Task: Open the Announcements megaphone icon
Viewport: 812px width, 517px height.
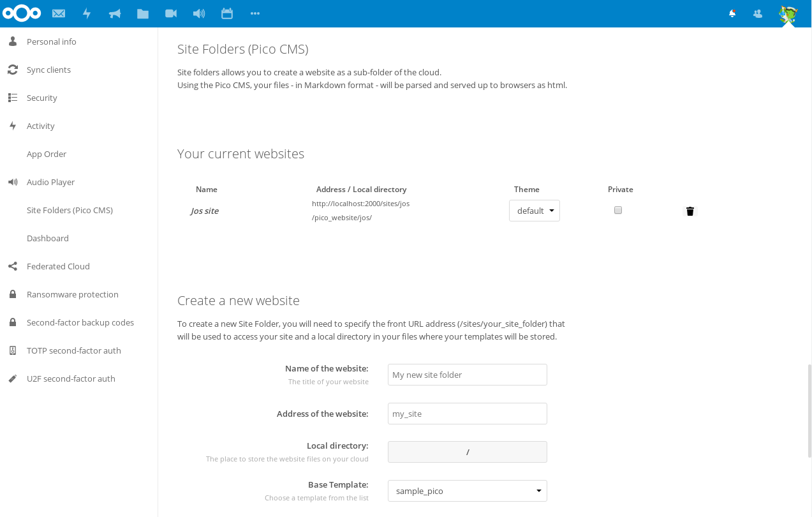Action: tap(115, 13)
